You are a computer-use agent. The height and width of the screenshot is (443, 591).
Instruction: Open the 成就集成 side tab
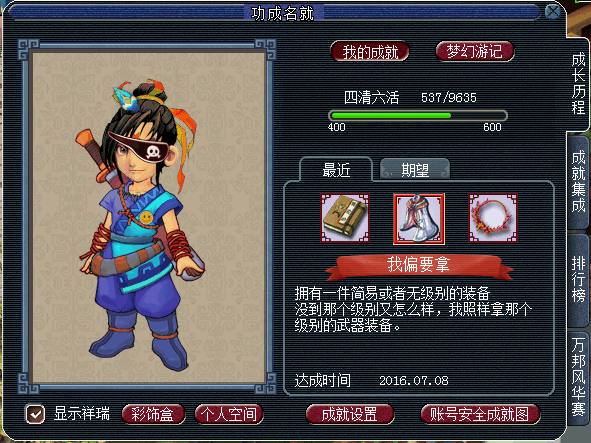point(578,182)
